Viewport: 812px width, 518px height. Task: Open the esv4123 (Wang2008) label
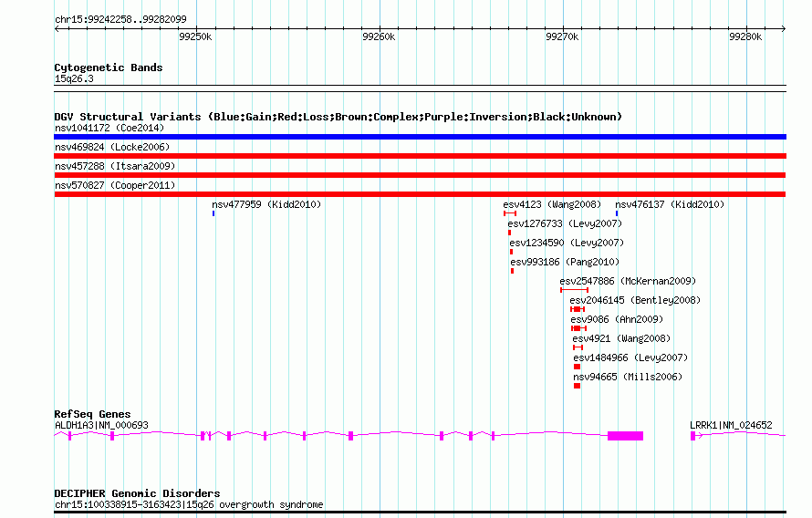[x=552, y=204]
